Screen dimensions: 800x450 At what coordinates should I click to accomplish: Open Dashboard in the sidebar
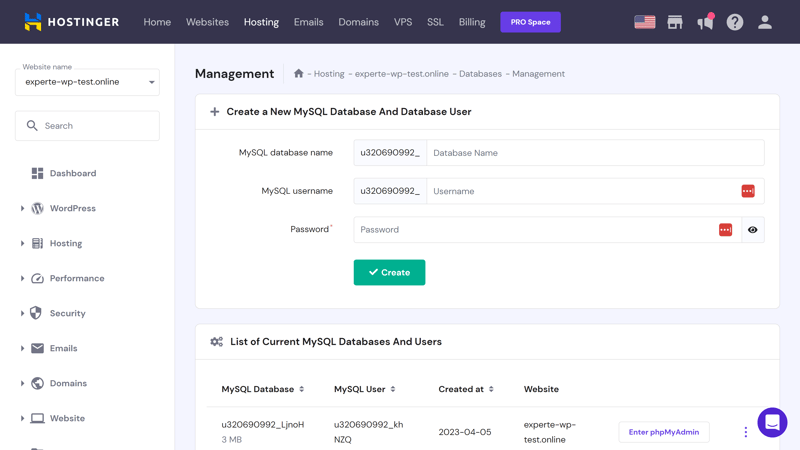coord(73,173)
